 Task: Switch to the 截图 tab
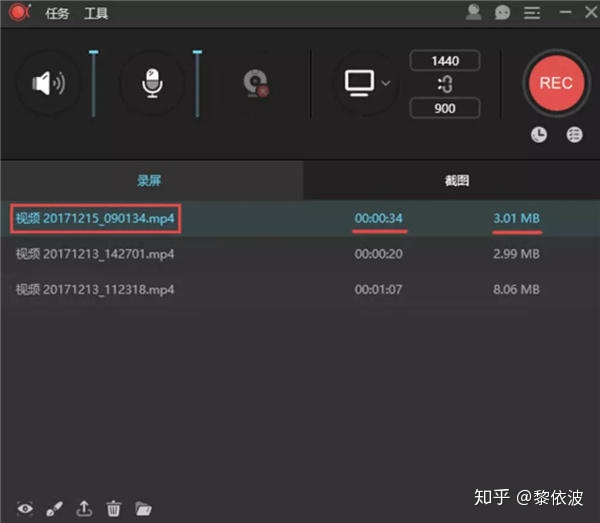click(x=452, y=180)
